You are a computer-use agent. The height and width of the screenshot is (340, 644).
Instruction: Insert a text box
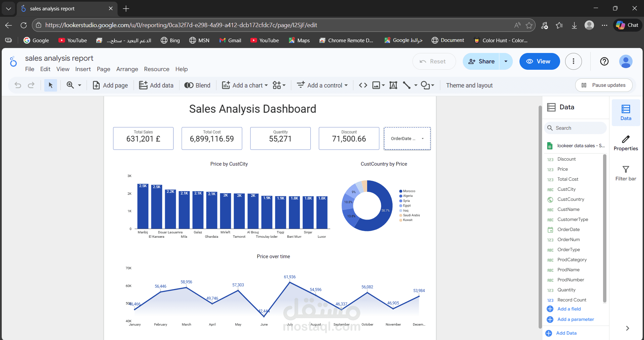(393, 85)
